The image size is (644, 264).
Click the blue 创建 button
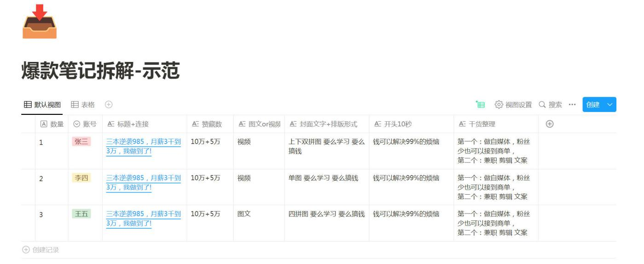click(593, 105)
